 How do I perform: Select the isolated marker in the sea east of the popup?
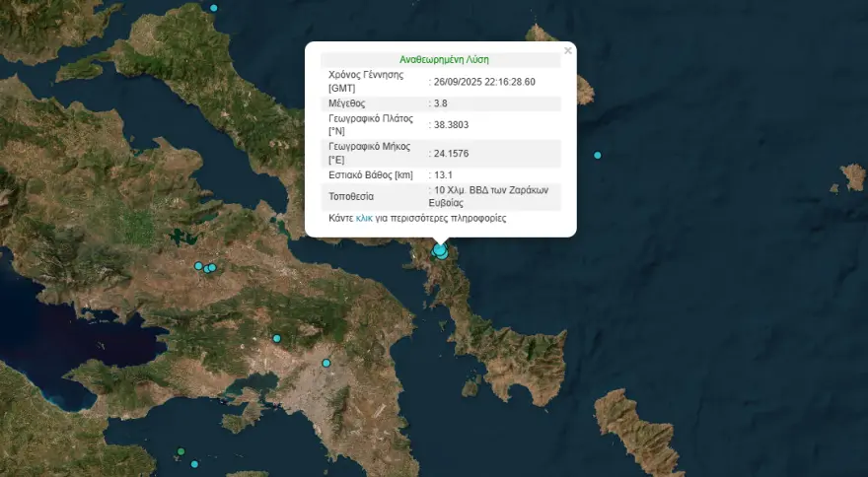coord(597,156)
